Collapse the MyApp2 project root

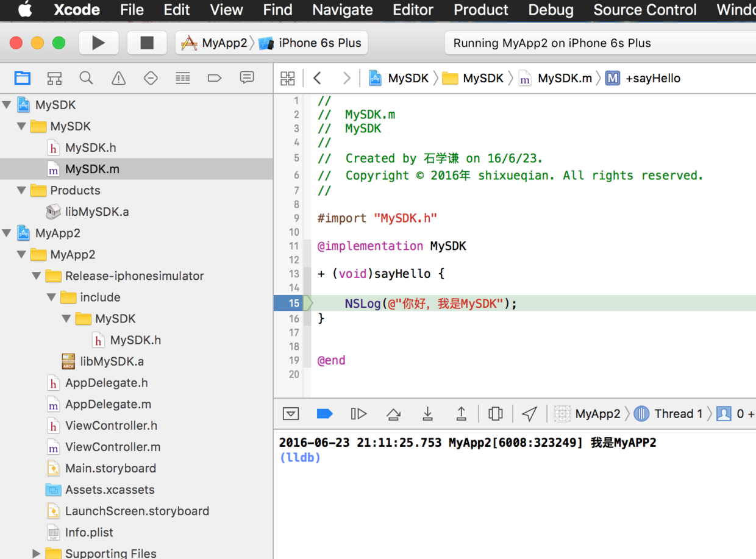[x=7, y=233]
